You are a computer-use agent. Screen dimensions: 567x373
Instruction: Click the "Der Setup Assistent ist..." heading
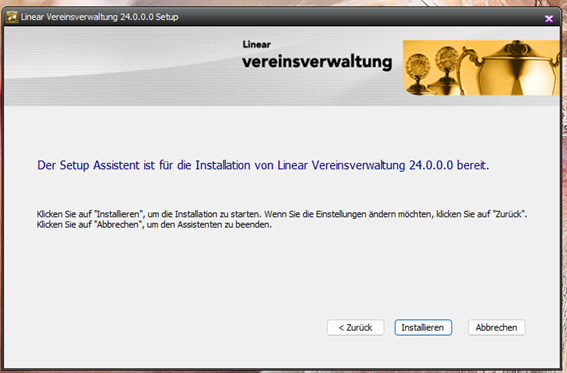[x=263, y=165]
